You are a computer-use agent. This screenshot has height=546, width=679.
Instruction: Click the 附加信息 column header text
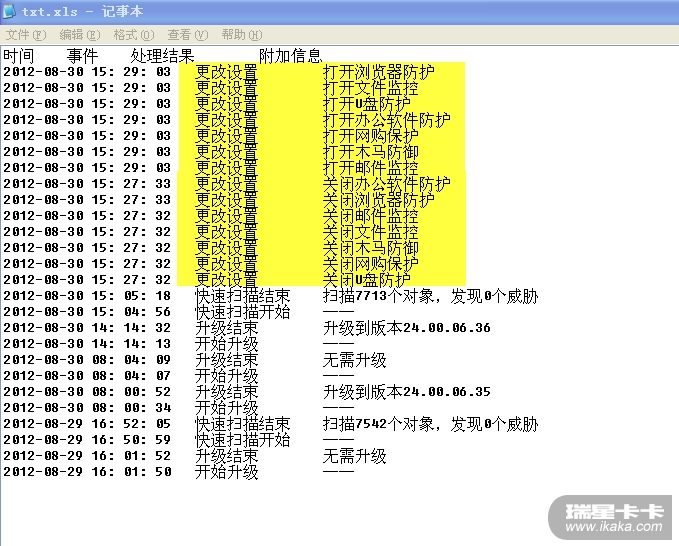291,55
